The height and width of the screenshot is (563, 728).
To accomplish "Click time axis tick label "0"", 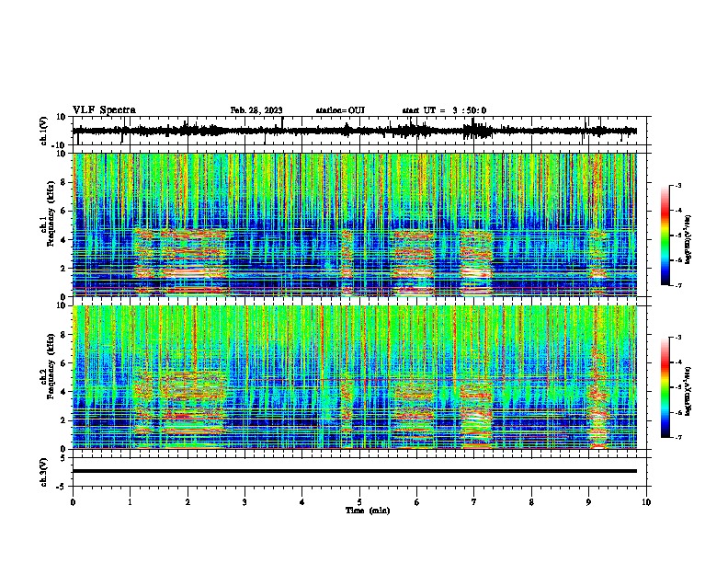I will (x=73, y=502).
